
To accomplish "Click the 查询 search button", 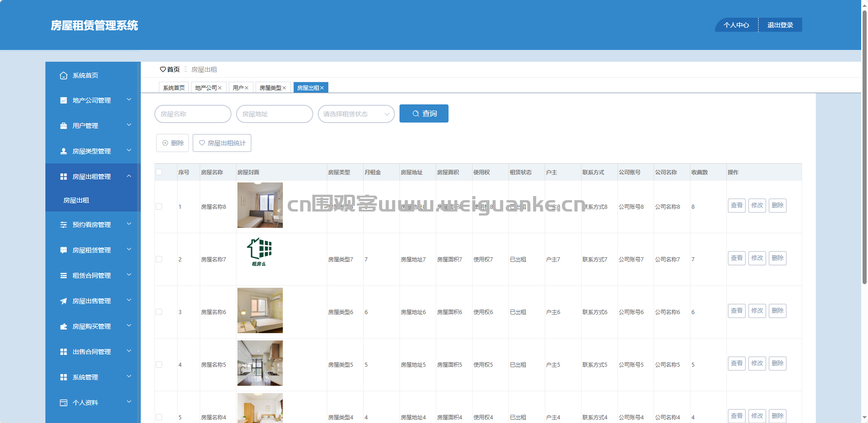I will point(424,113).
